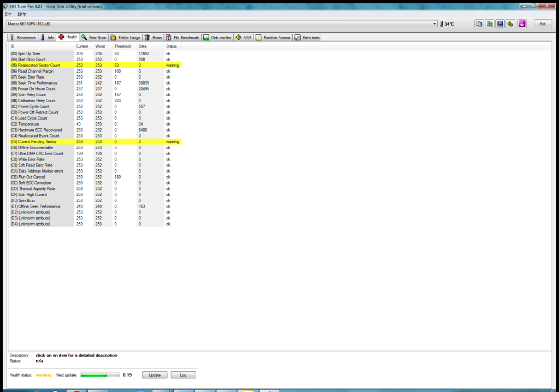Click the Threshold column header
The height and width of the screenshot is (392, 559).
tap(122, 46)
